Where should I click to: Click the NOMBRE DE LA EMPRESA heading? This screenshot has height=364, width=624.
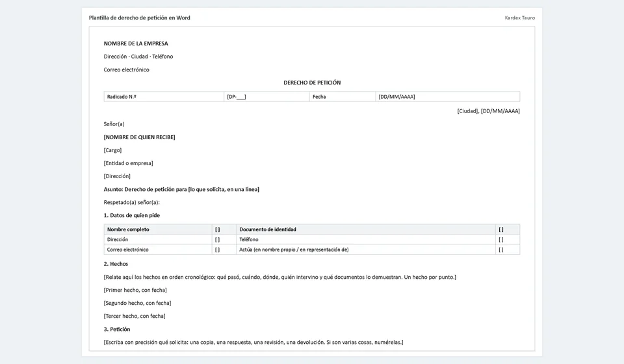coord(136,44)
